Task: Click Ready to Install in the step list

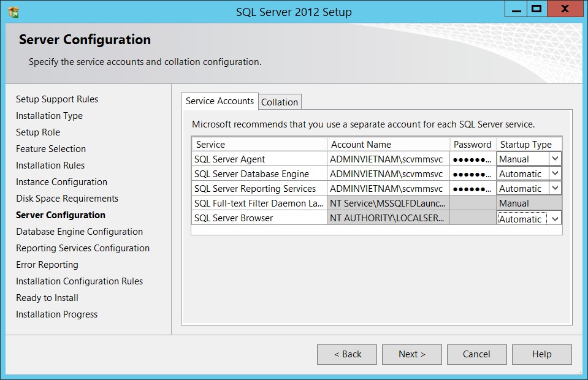Action: pyautogui.click(x=47, y=297)
